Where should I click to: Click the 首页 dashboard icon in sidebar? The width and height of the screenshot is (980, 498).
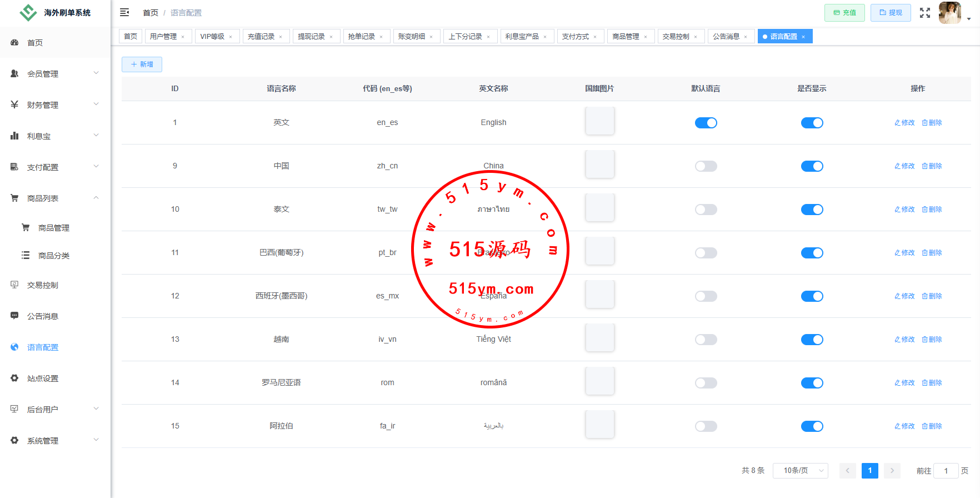[14, 43]
